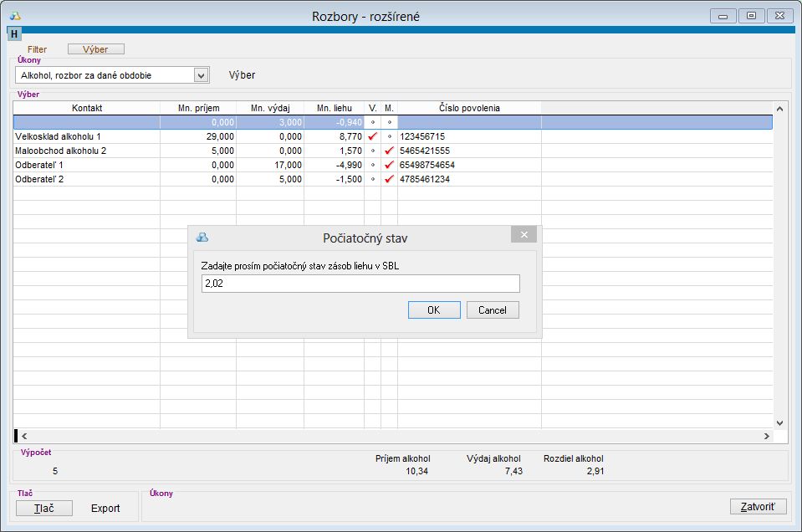
Task: Toggle M. checkmark for Odberateľ 2
Action: pos(389,179)
